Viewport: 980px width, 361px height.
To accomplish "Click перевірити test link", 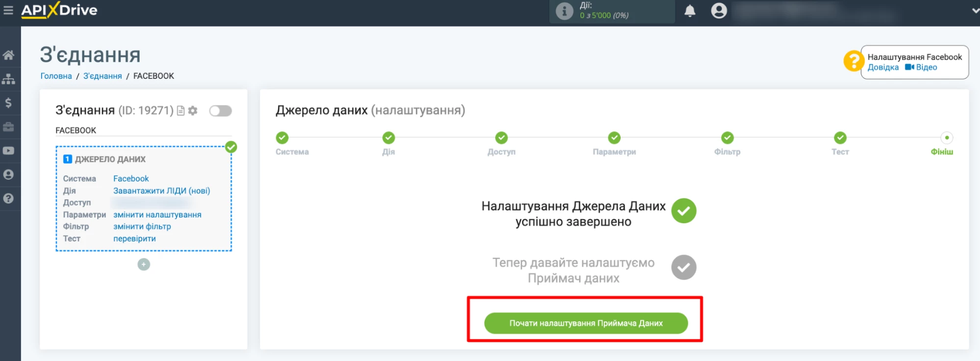I will pyautogui.click(x=134, y=239).
